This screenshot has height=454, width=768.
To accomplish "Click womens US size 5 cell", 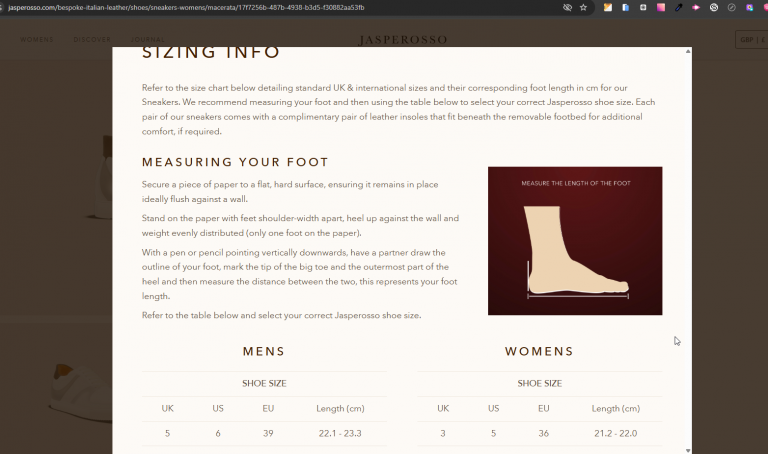I will pyautogui.click(x=493, y=433).
